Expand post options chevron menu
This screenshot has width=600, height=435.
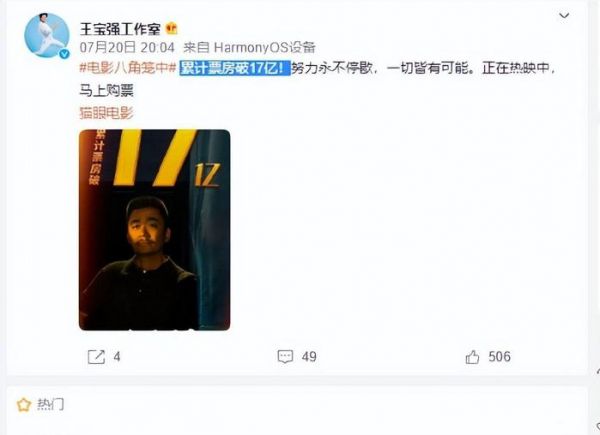(x=564, y=16)
